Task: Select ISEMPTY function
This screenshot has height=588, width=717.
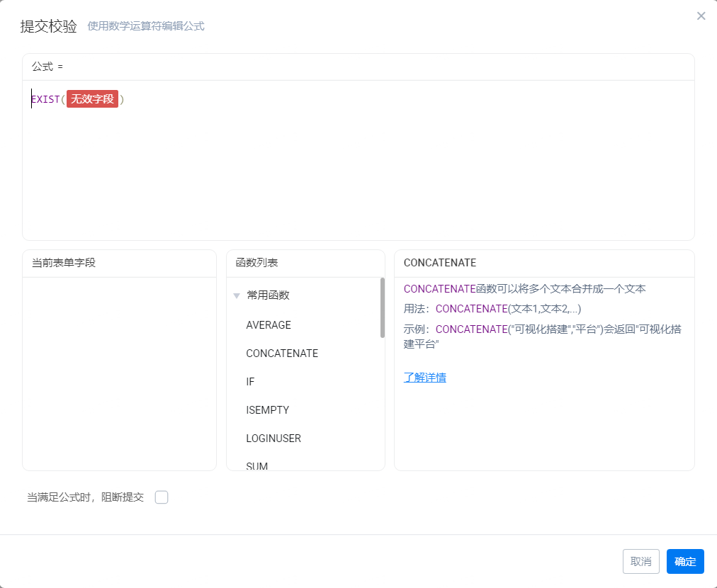Action: click(268, 410)
